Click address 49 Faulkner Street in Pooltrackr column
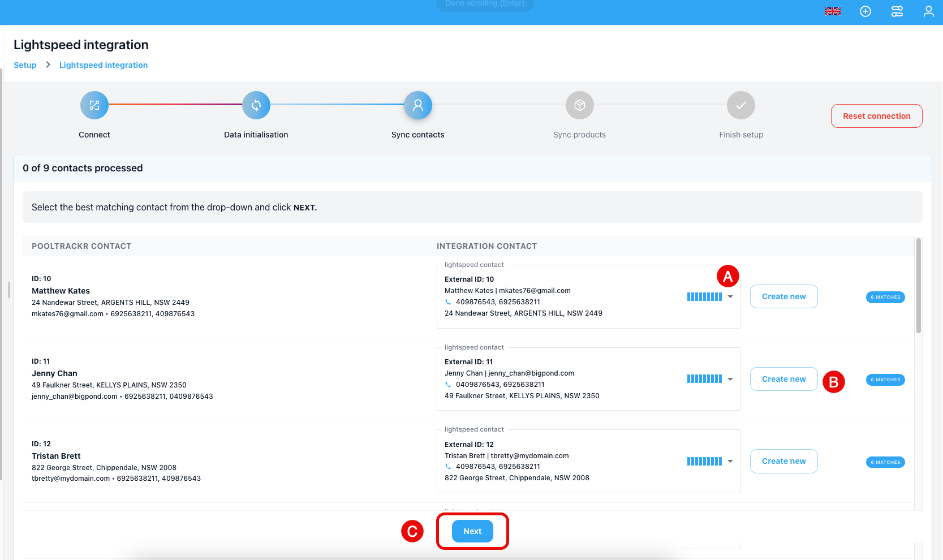The image size is (943, 560). point(109,385)
